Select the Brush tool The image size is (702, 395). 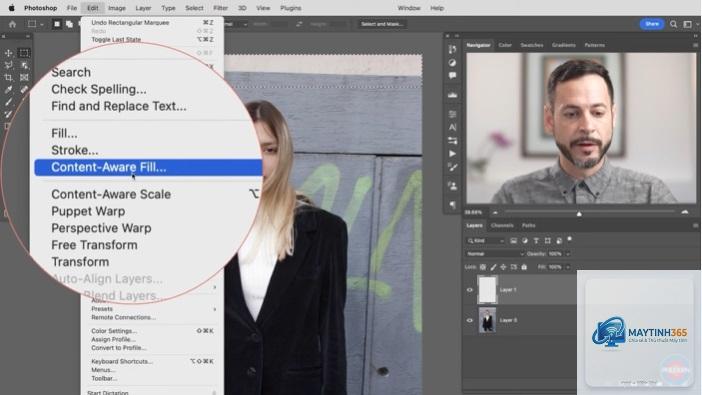(9, 102)
